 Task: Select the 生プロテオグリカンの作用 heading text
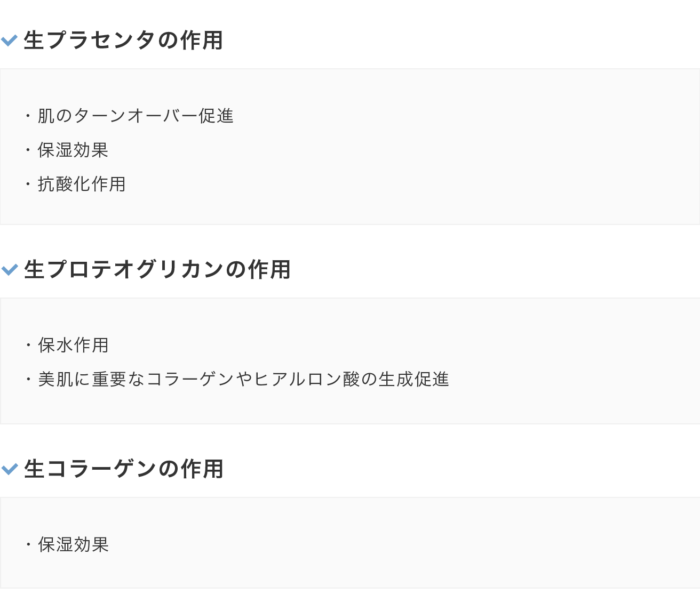(x=157, y=270)
